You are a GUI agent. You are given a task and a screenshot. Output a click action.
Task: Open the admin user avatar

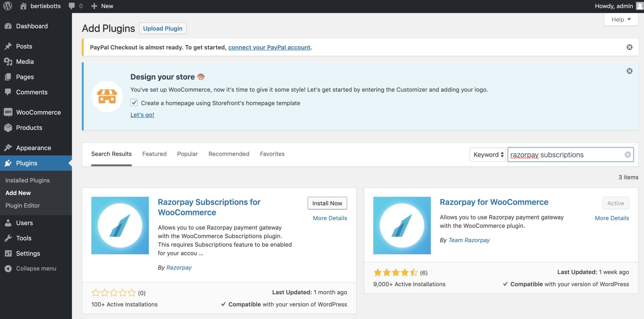point(640,6)
